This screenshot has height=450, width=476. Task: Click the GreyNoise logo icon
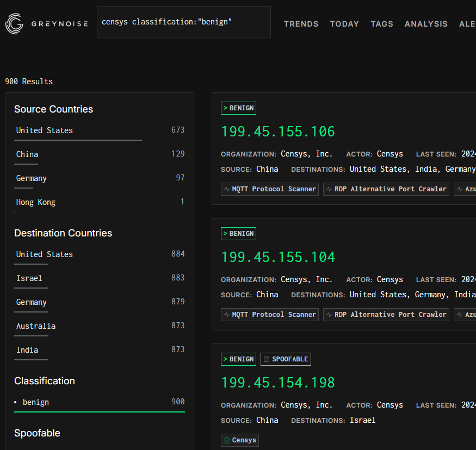(14, 23)
